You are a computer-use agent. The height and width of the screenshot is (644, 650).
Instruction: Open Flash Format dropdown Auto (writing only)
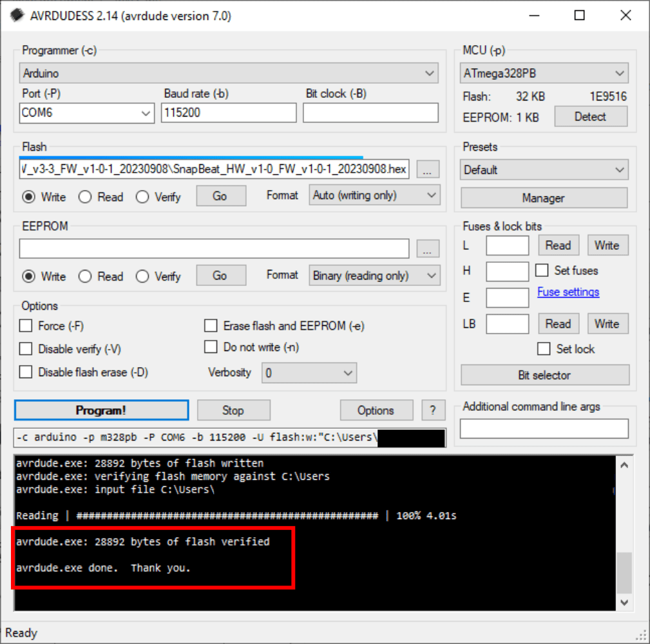coord(374,195)
